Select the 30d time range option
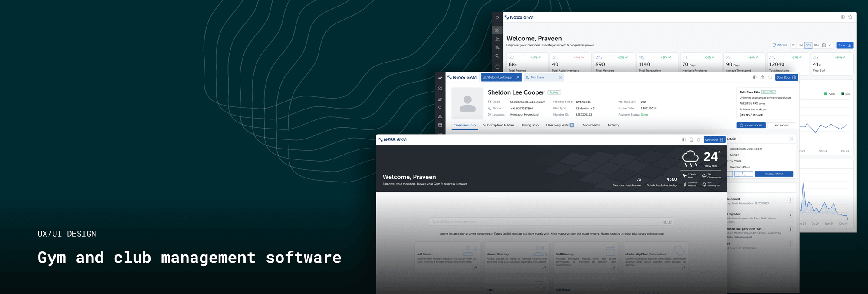 click(808, 45)
